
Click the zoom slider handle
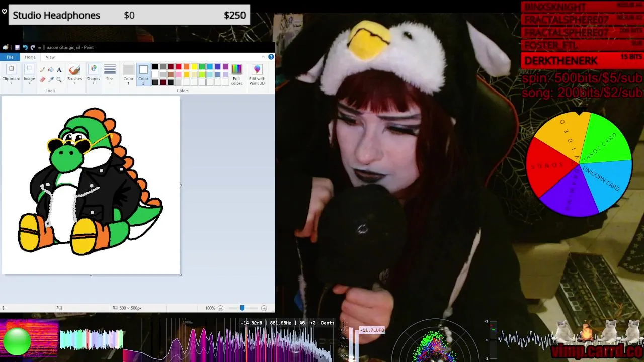click(x=242, y=308)
